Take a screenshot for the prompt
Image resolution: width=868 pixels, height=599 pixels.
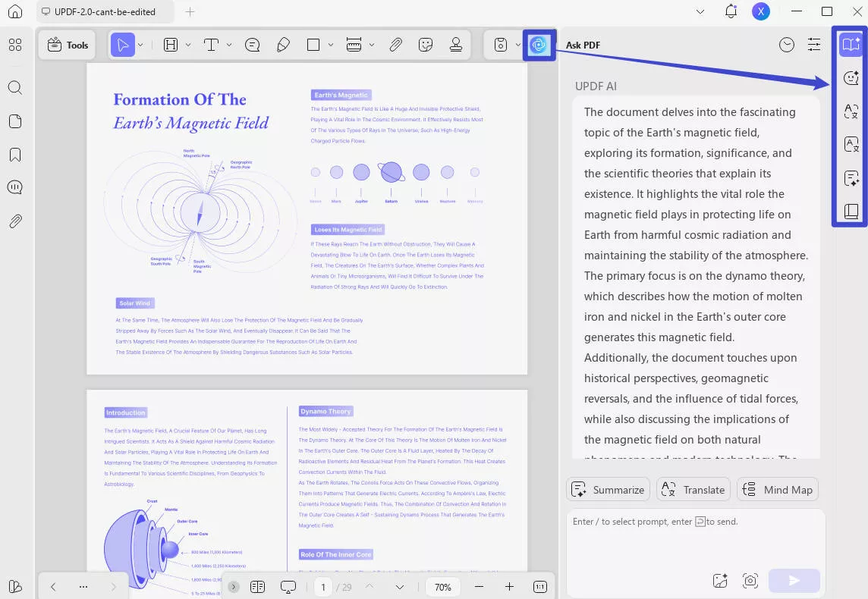pyautogui.click(x=750, y=580)
